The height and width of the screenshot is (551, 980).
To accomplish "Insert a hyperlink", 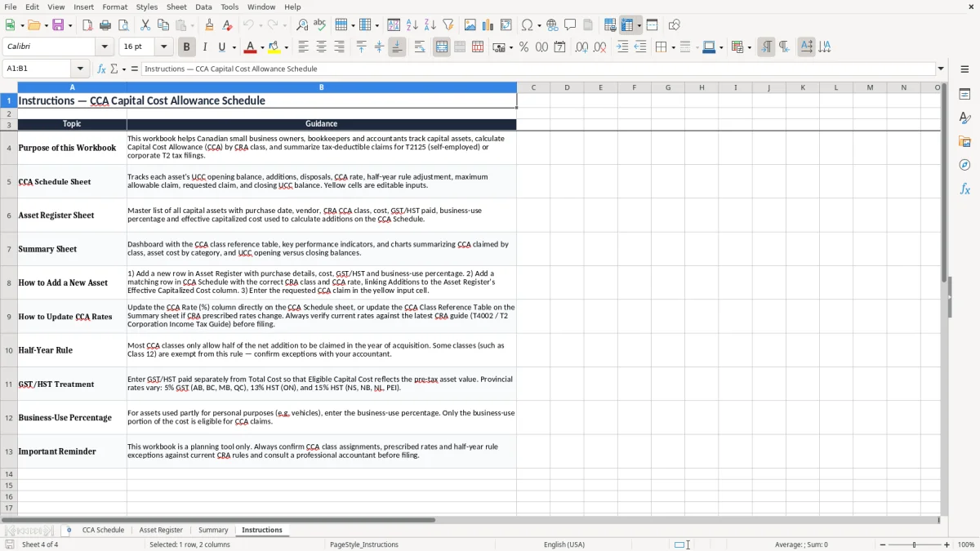I will pyautogui.click(x=552, y=25).
